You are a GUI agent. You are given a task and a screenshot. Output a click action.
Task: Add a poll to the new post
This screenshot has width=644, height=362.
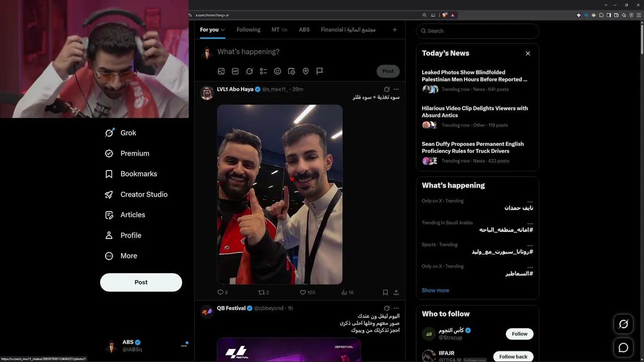263,71
